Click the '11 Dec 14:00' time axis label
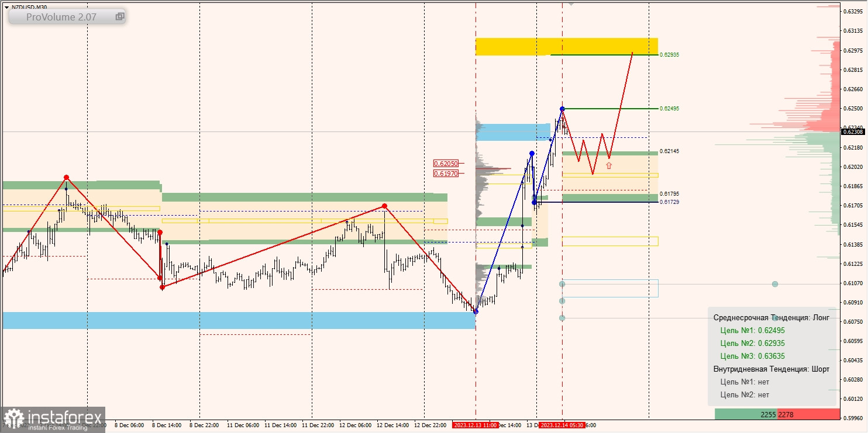868x433 pixels. coord(280,425)
